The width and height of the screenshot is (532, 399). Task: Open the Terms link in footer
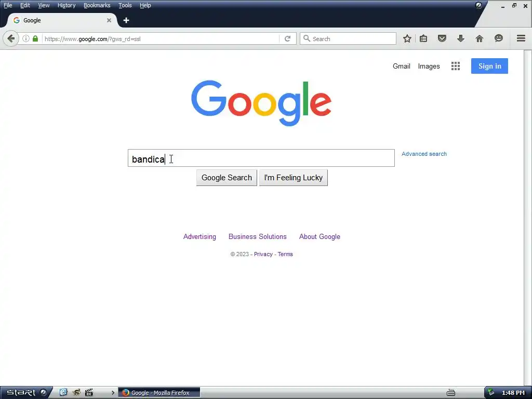[x=285, y=254]
